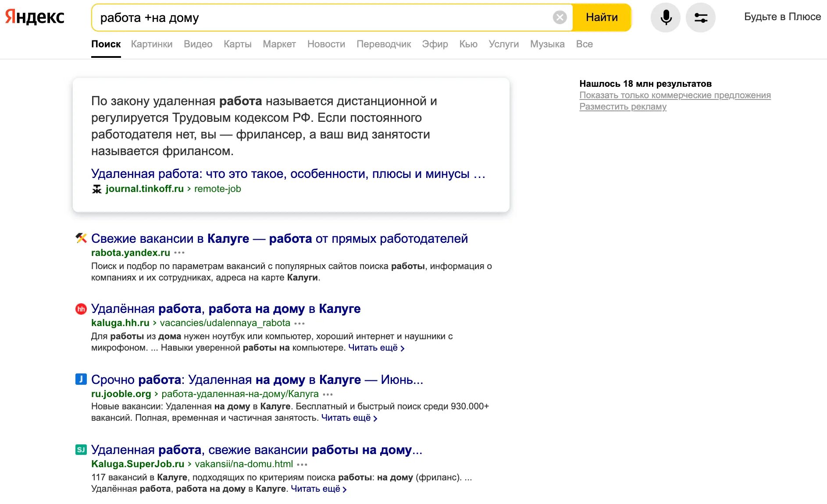Viewport: 827px width, 504px height.
Task: Open the journal.tinkoff.ru domain link
Action: (x=145, y=188)
